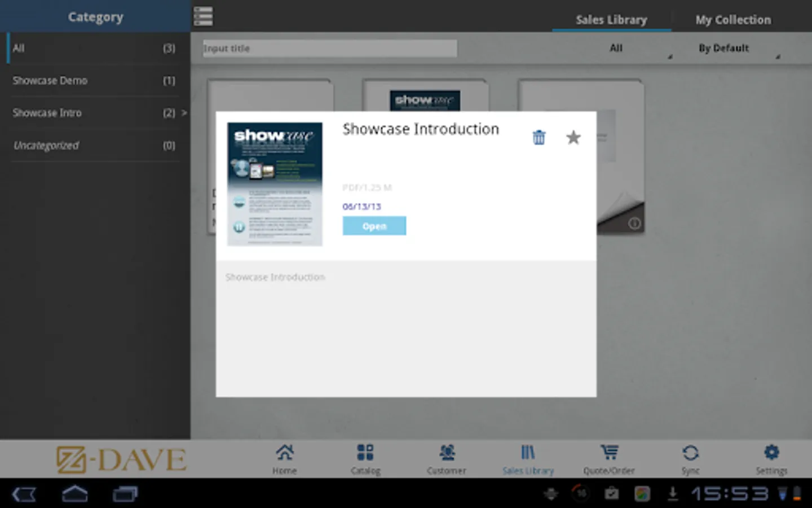The width and height of the screenshot is (812, 508).
Task: Tap the 15:53 clock in status bar
Action: tap(730, 494)
